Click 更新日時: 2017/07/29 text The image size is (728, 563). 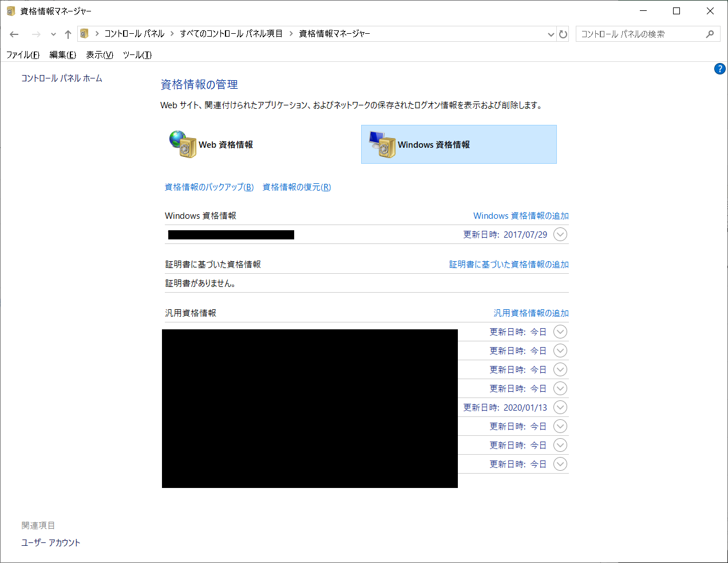(x=505, y=235)
